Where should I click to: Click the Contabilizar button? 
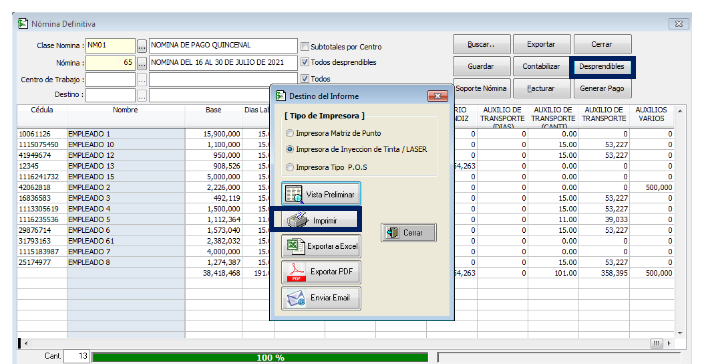(541, 67)
